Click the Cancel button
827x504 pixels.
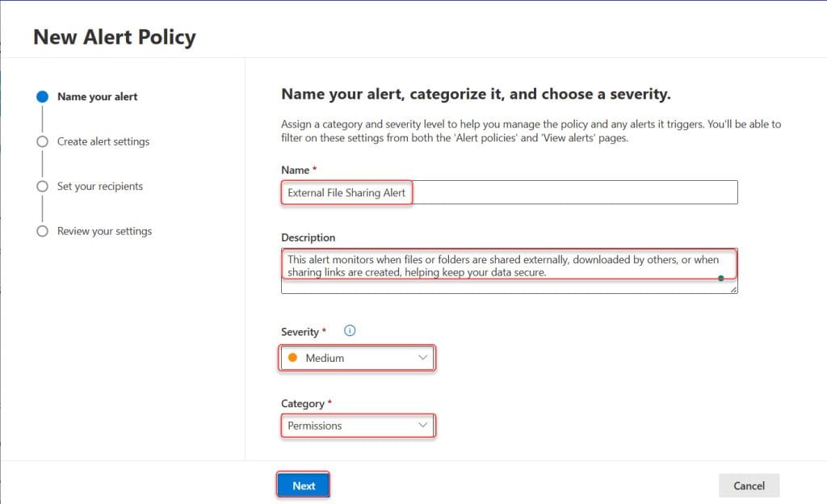click(749, 485)
